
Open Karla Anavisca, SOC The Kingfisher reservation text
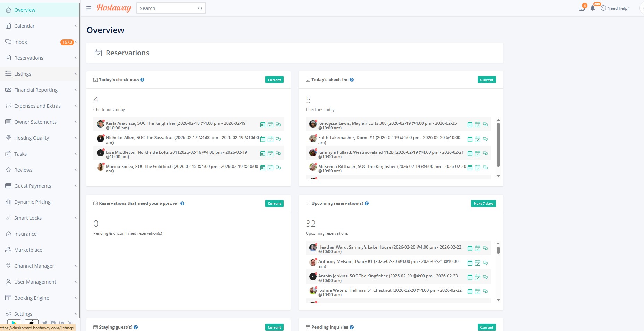click(176, 126)
